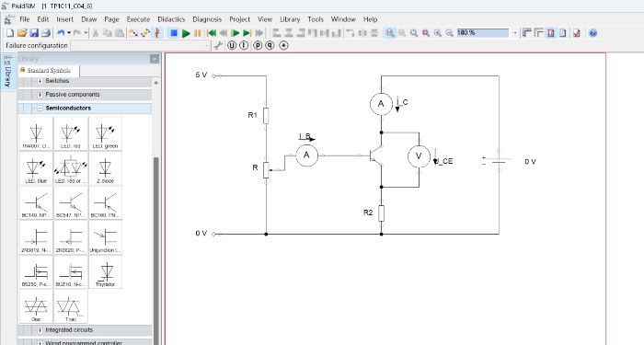This screenshot has height=345, width=644.
Task: Select the BC140 NPN transistor symbol
Action: tap(36, 203)
